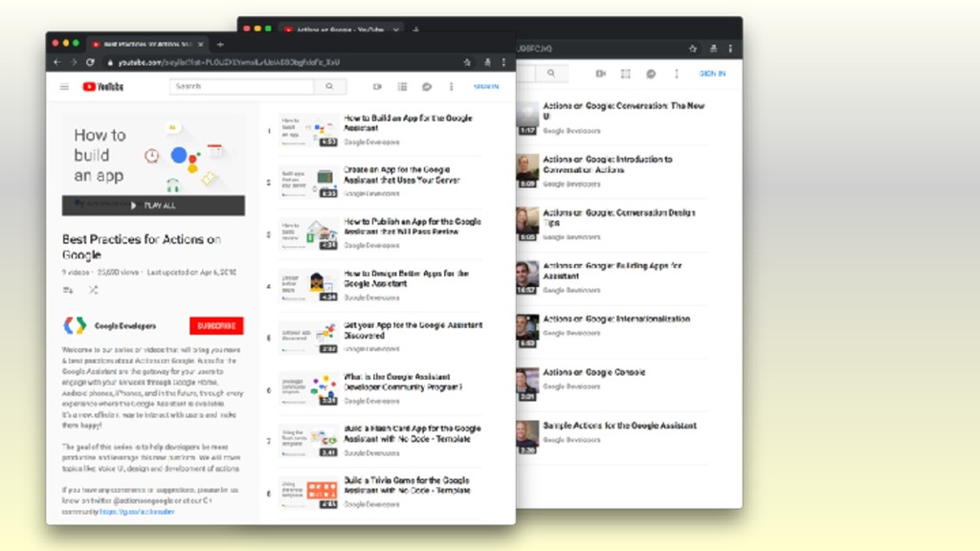Open 'How to Publish an App' video title
980x551 pixels.
coord(412,226)
